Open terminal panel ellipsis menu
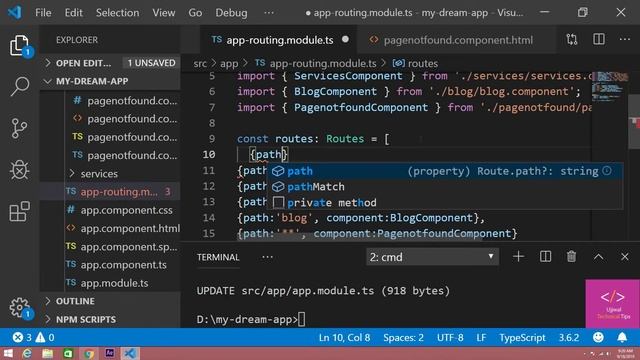640x360 pixels. 267,257
